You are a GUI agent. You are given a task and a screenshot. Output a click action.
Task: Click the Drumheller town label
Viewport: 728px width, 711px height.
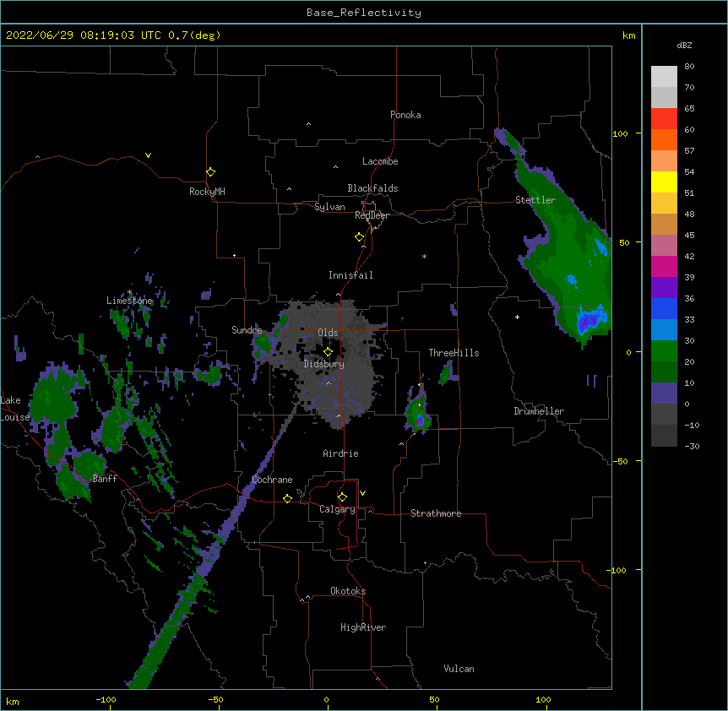[539, 411]
